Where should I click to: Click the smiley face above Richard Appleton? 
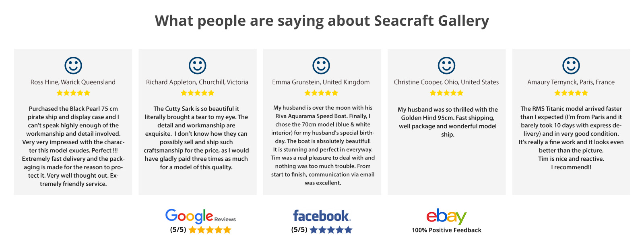pos(197,65)
